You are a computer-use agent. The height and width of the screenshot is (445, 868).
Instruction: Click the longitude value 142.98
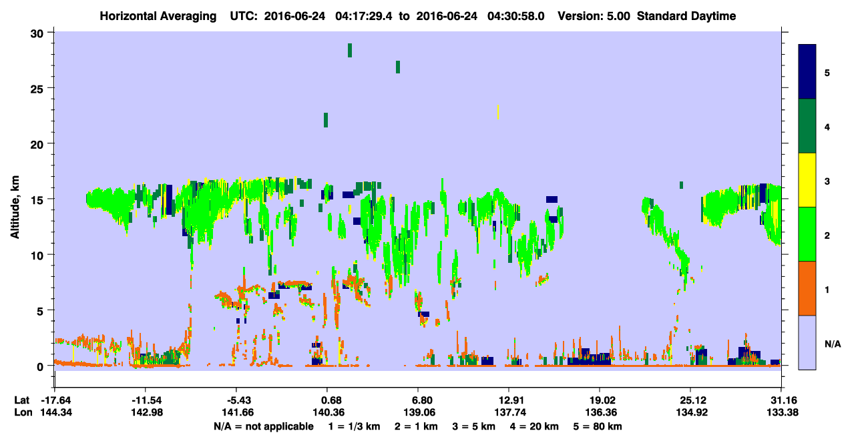148,412
